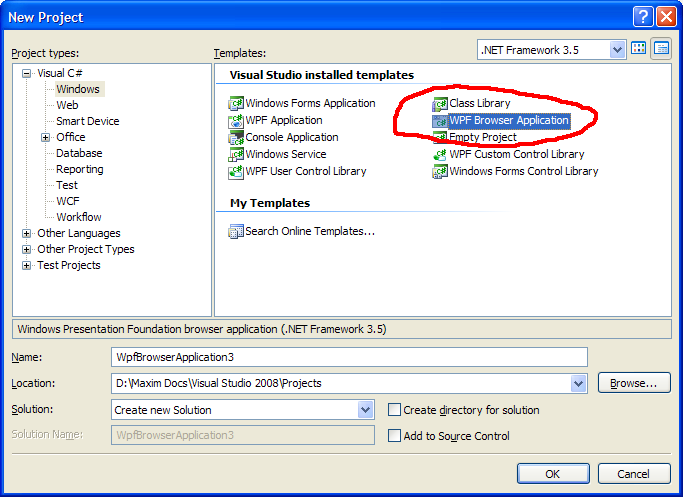Open the .NET Framework 3.5 dropdown
Image resolution: width=683 pixels, height=497 pixels.
(x=617, y=50)
